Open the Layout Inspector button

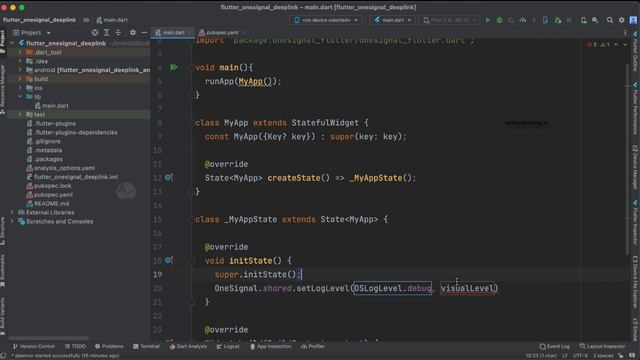click(x=602, y=346)
